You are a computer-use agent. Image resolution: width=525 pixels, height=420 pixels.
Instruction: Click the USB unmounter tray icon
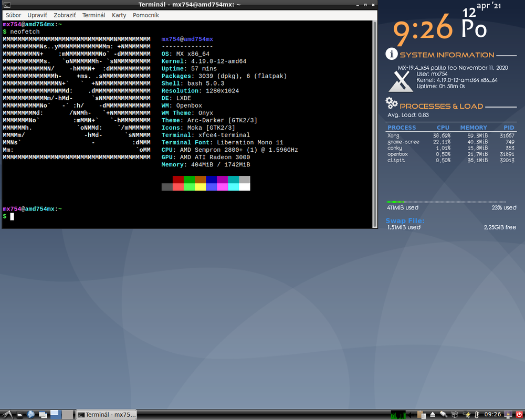(444, 415)
